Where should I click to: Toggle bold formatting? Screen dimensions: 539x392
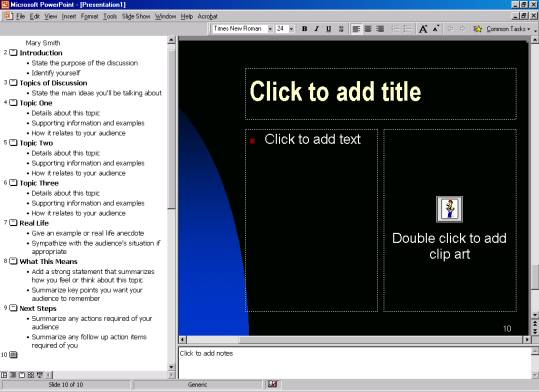click(304, 29)
